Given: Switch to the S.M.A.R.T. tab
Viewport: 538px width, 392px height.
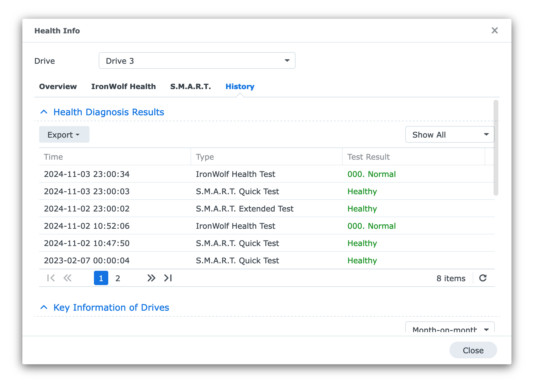Looking at the screenshot, I should (191, 86).
